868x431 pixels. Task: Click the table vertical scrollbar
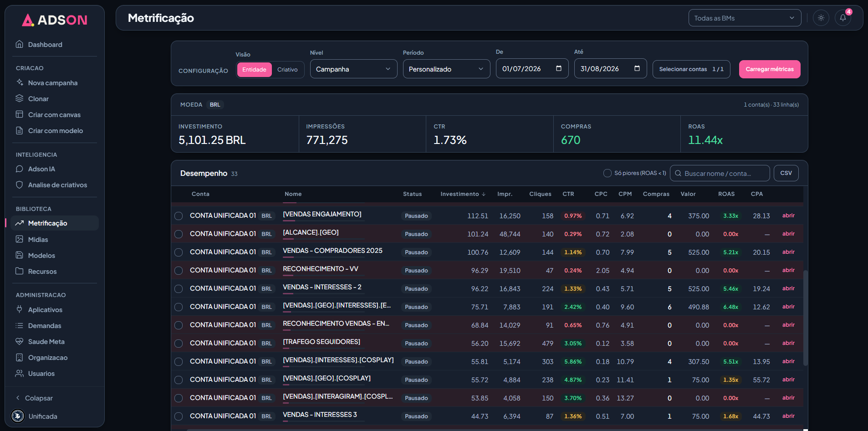[805, 318]
